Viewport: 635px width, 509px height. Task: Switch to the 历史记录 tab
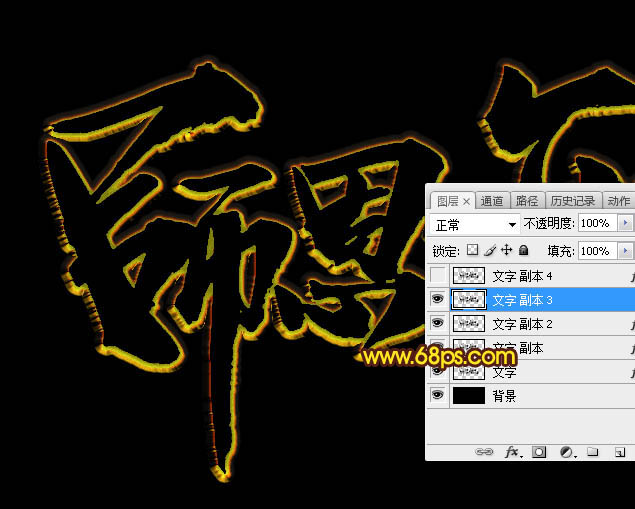573,201
